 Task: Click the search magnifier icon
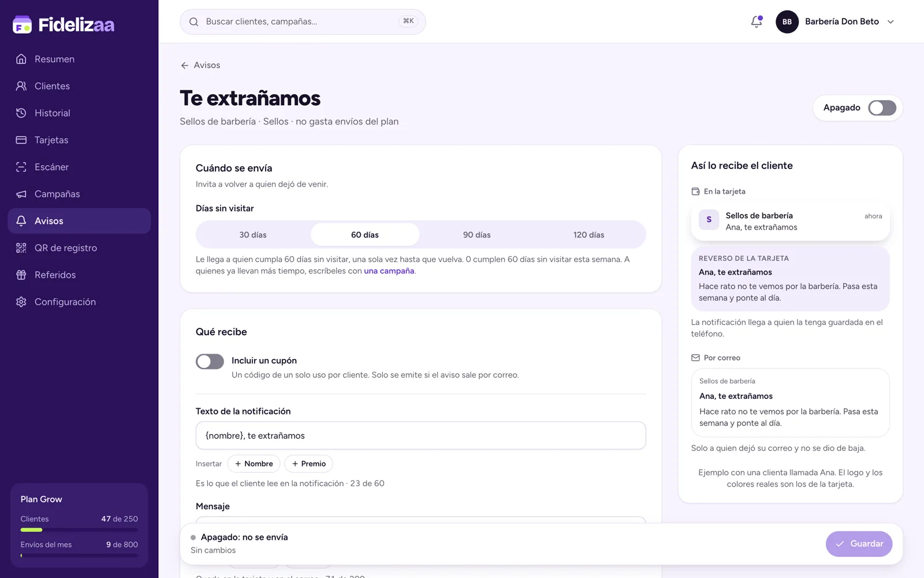pyautogui.click(x=194, y=22)
